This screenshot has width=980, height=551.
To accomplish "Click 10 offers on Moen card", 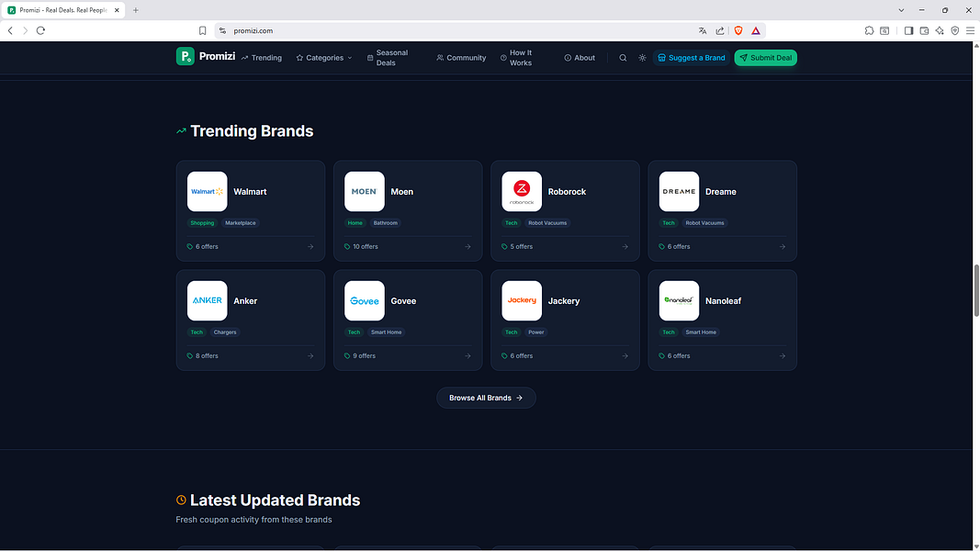I will 361,247.
